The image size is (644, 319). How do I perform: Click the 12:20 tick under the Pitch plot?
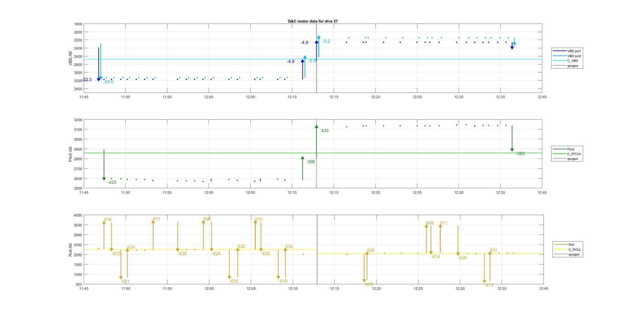coord(375,193)
